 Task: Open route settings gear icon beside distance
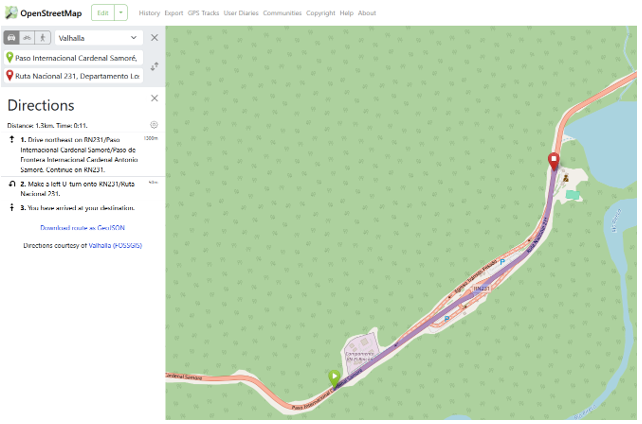[154, 125]
